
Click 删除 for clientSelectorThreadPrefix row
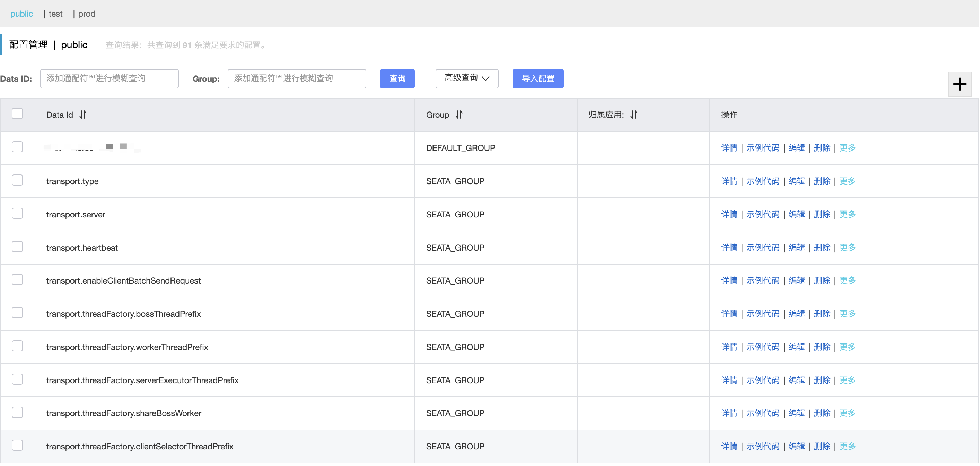pyautogui.click(x=822, y=446)
